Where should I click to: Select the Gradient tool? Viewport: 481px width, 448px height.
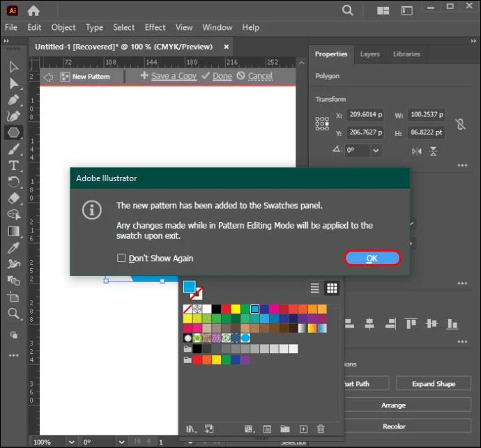pyautogui.click(x=13, y=231)
